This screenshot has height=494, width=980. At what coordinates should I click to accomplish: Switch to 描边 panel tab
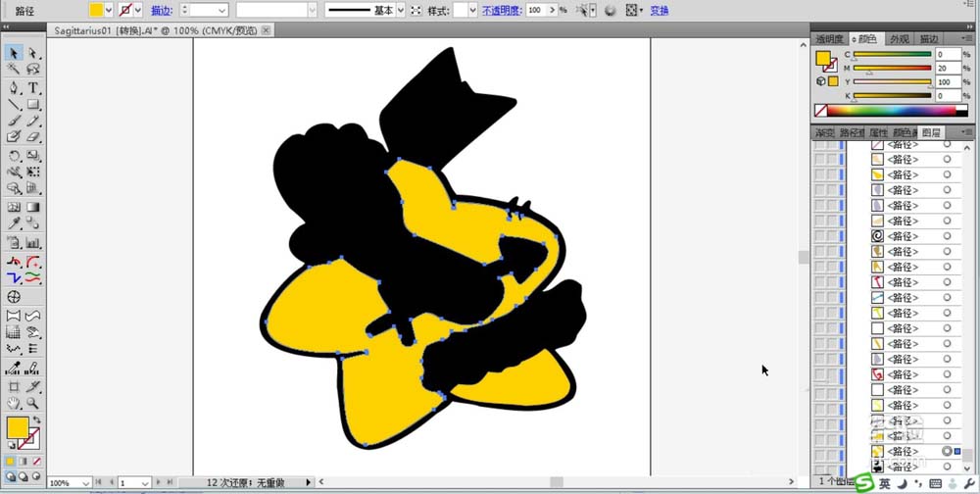click(929, 39)
